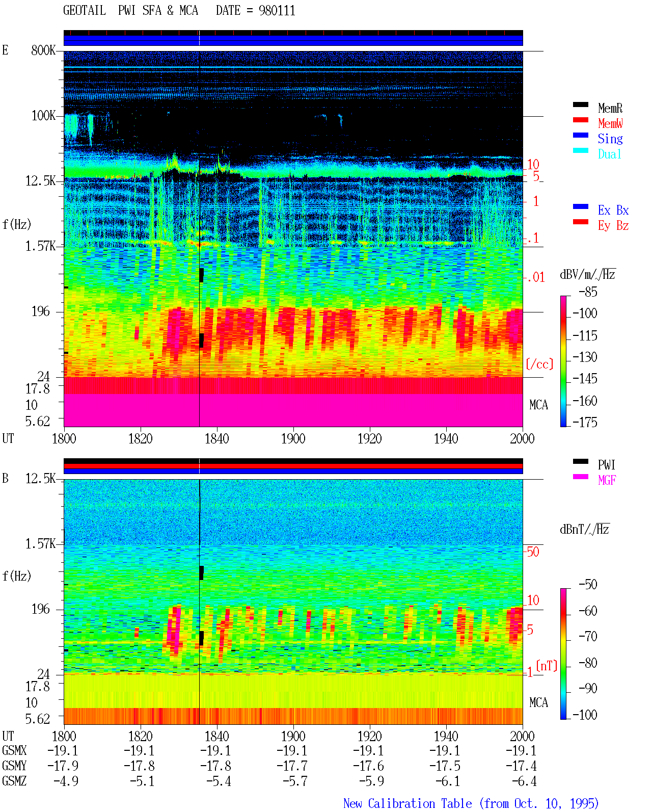Click the 800K frequency axis label
This screenshot has height=812, width=652.
click(x=43, y=50)
